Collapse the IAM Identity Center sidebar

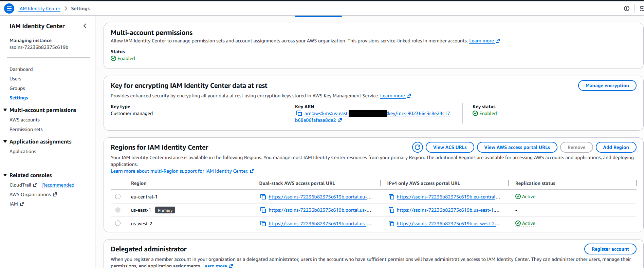click(85, 26)
